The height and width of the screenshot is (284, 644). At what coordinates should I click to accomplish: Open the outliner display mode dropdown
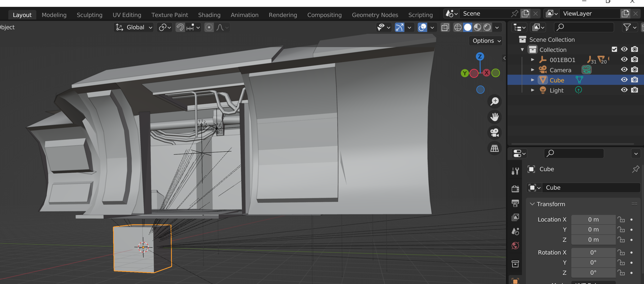click(538, 27)
